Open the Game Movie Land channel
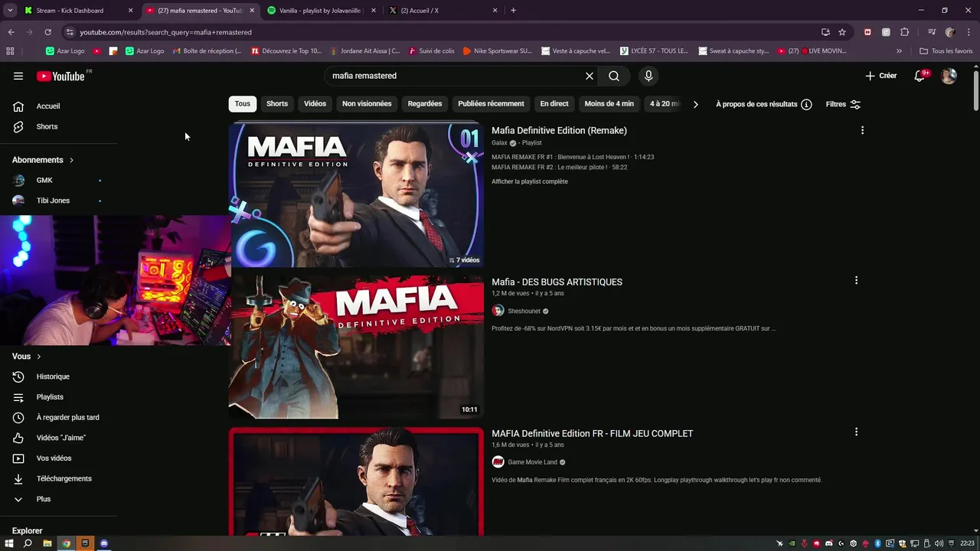Viewport: 980px width, 551px height. click(x=532, y=462)
